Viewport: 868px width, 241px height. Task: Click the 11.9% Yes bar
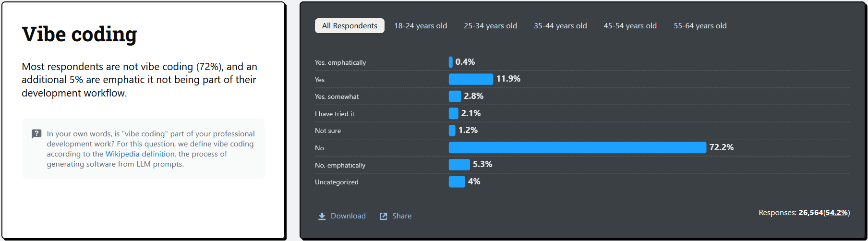tap(470, 79)
